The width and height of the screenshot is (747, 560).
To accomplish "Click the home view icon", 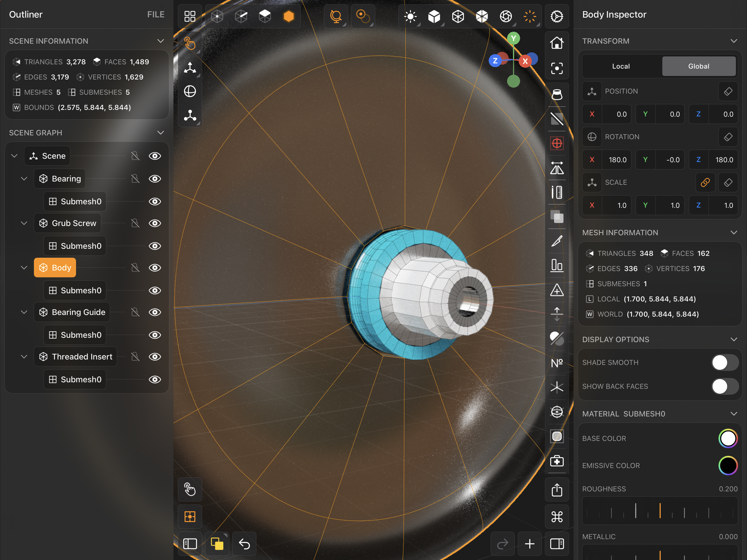I will (x=557, y=43).
